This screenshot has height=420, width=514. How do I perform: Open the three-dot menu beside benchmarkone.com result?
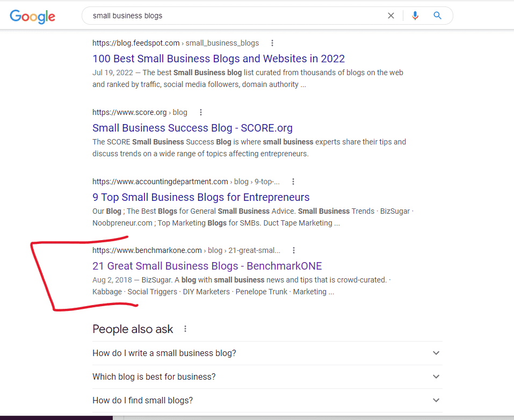click(294, 250)
